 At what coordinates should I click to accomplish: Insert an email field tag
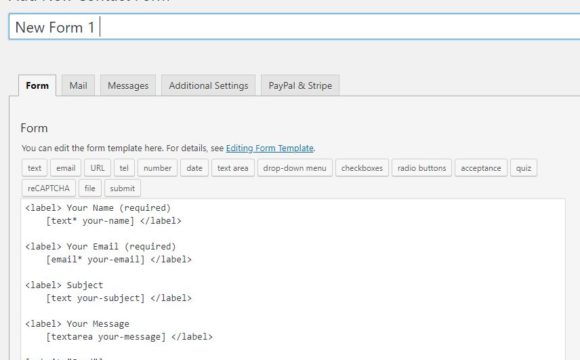[65, 168]
